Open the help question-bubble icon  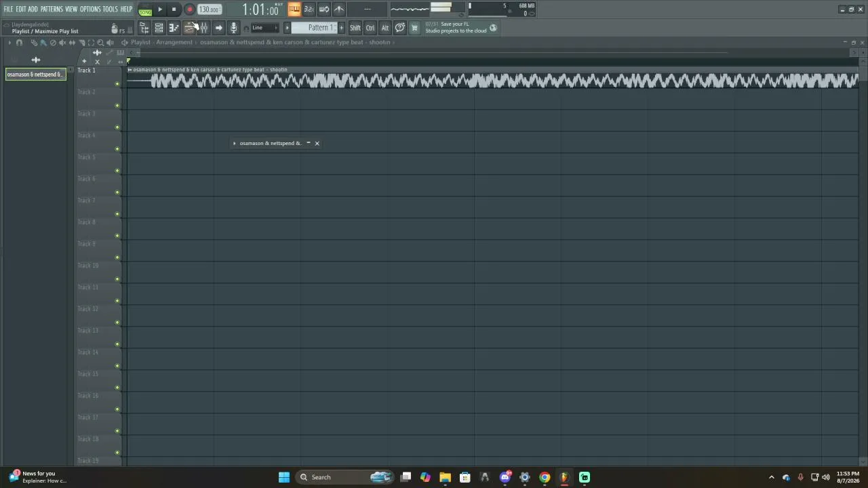point(400,28)
